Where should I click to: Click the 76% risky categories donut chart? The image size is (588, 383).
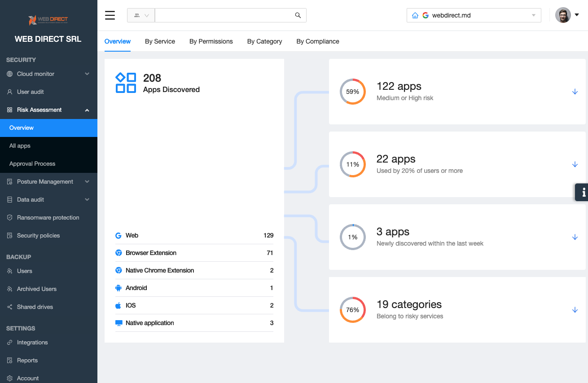(x=353, y=310)
